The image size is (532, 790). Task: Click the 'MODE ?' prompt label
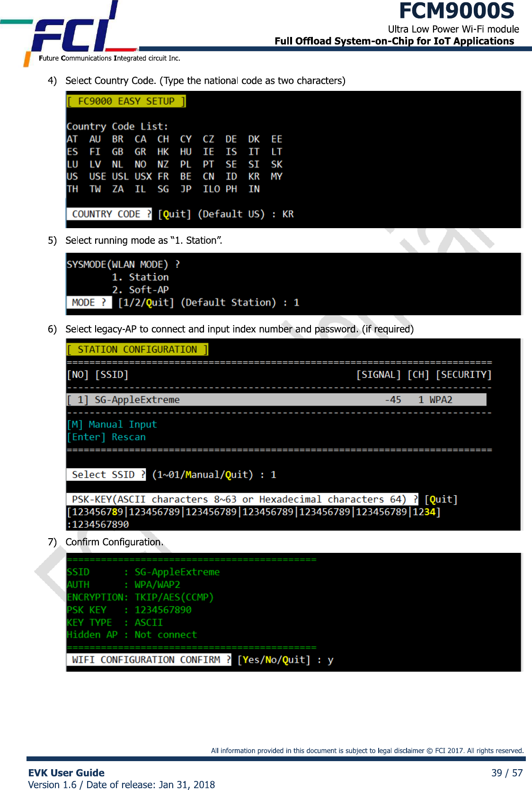pos(89,302)
